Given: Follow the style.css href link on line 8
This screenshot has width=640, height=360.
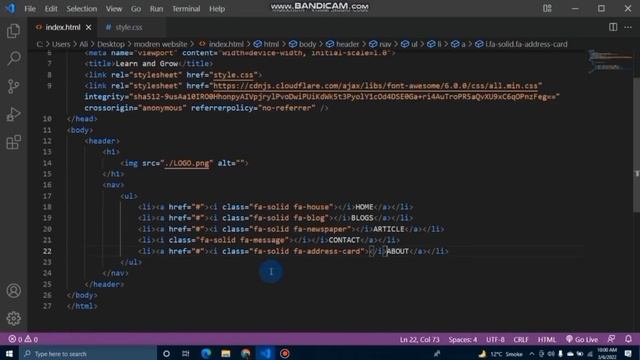Looking at the screenshot, I should coord(233,75).
